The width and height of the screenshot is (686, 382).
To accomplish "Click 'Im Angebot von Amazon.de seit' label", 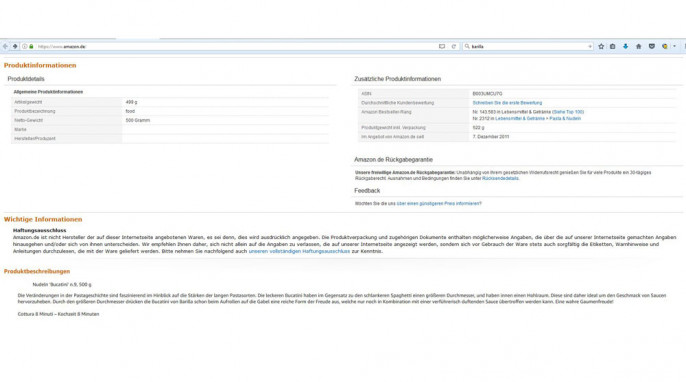I will point(392,137).
